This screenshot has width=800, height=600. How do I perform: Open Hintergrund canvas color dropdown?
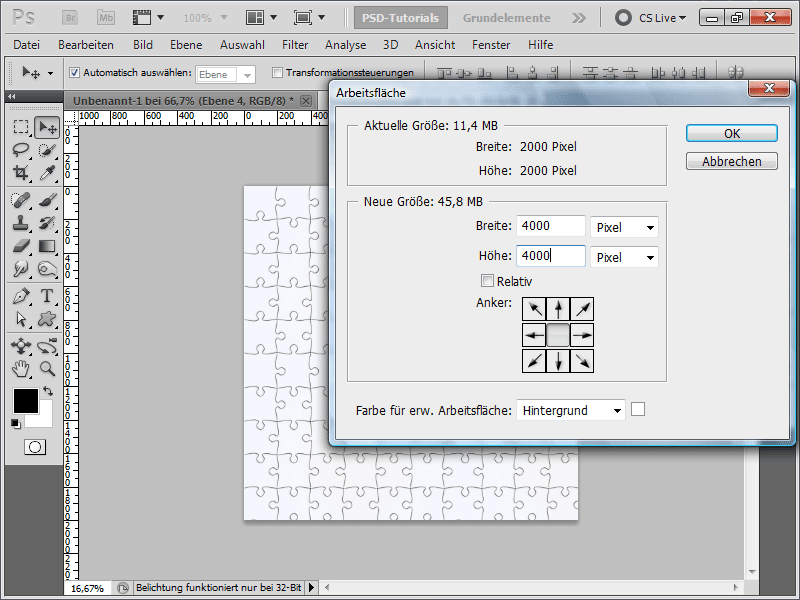tap(571, 410)
